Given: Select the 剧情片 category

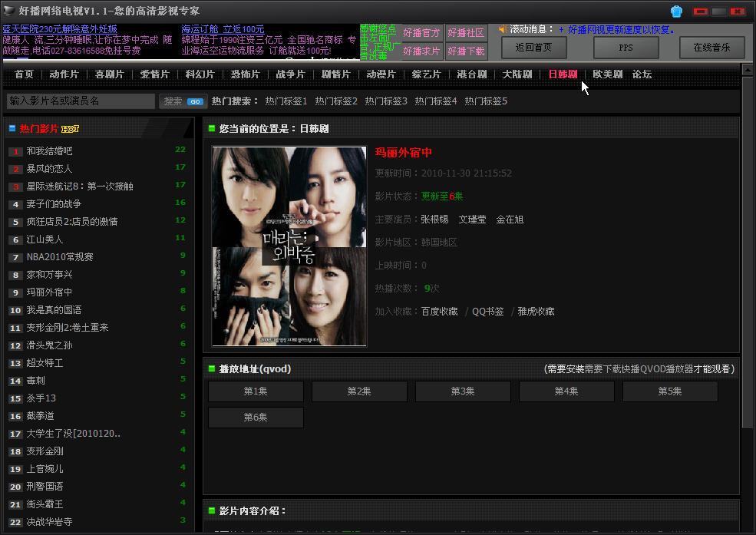Looking at the screenshot, I should [x=335, y=74].
